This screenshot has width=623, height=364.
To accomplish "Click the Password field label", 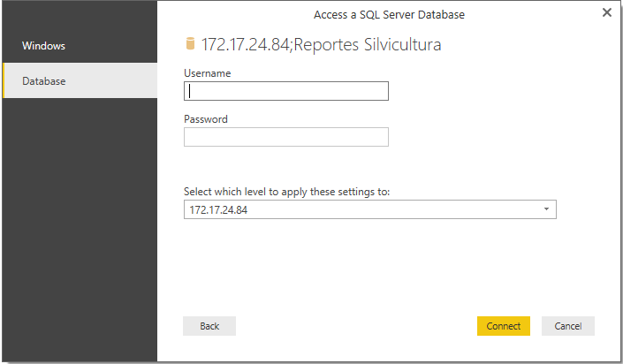I will click(206, 119).
